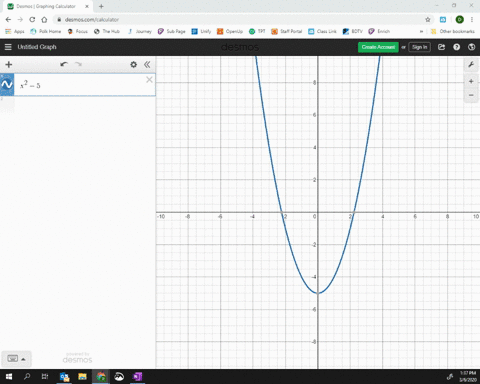Image resolution: width=480 pixels, height=384 pixels.
Task: Open the Desmos hamburger menu
Action: 8,47
